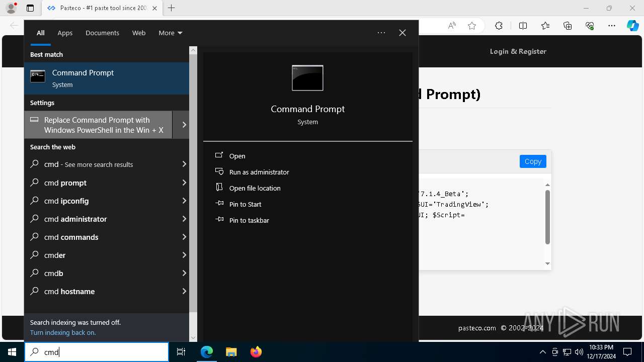
Task: Expand the 'cmd ipconfig' suggestion arrow
Action: [184, 201]
